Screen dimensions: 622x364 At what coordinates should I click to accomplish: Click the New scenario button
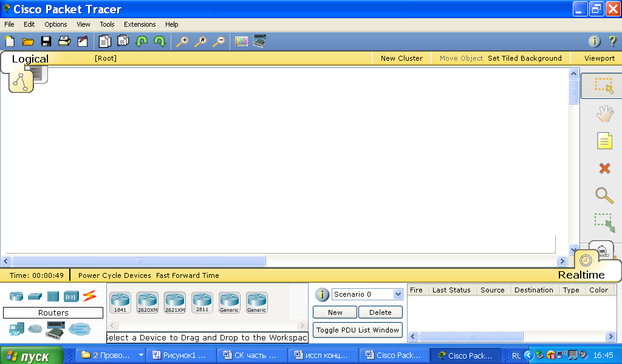(x=335, y=312)
